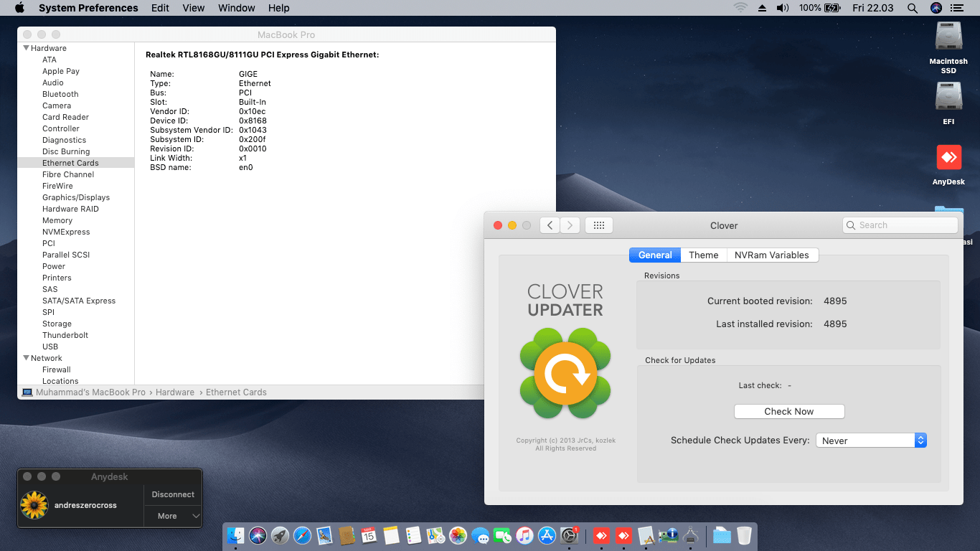Click the eject icon in menu bar

pyautogui.click(x=762, y=8)
